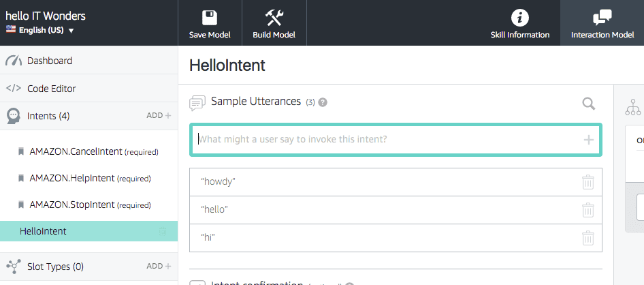Click the Slot Types nodes icon
This screenshot has width=644, height=285.
click(14, 267)
